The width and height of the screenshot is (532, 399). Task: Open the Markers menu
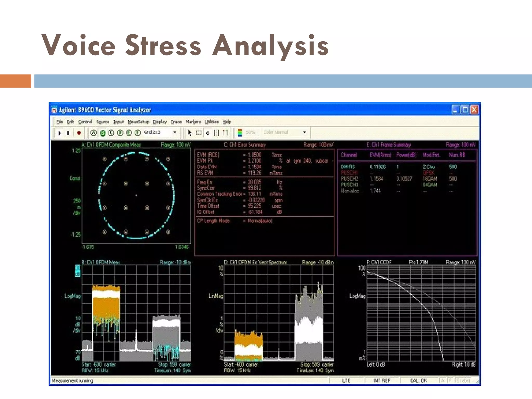pos(193,122)
